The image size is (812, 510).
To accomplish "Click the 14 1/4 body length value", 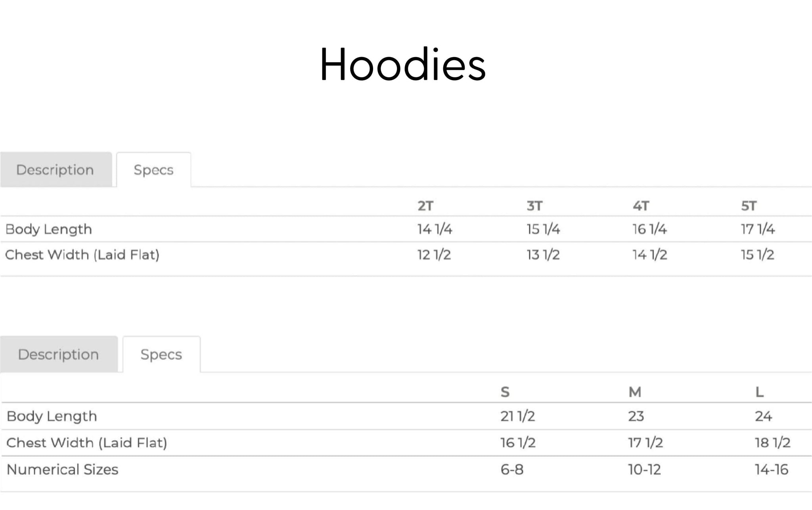I will [x=435, y=229].
